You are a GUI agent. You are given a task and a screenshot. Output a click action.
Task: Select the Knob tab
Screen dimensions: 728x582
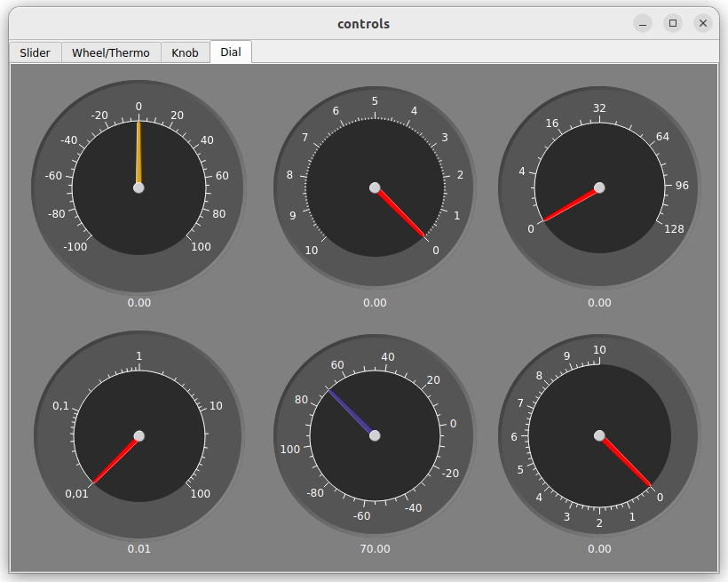[185, 52]
